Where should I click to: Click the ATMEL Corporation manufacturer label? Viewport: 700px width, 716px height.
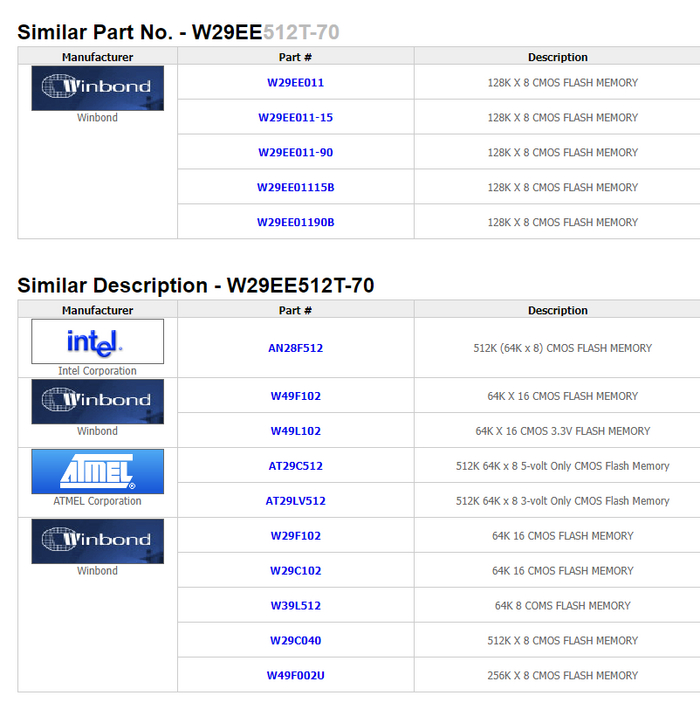click(97, 501)
